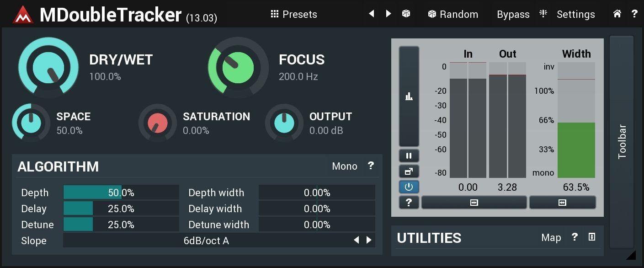Open help via the question mark icon top right

[634, 14]
